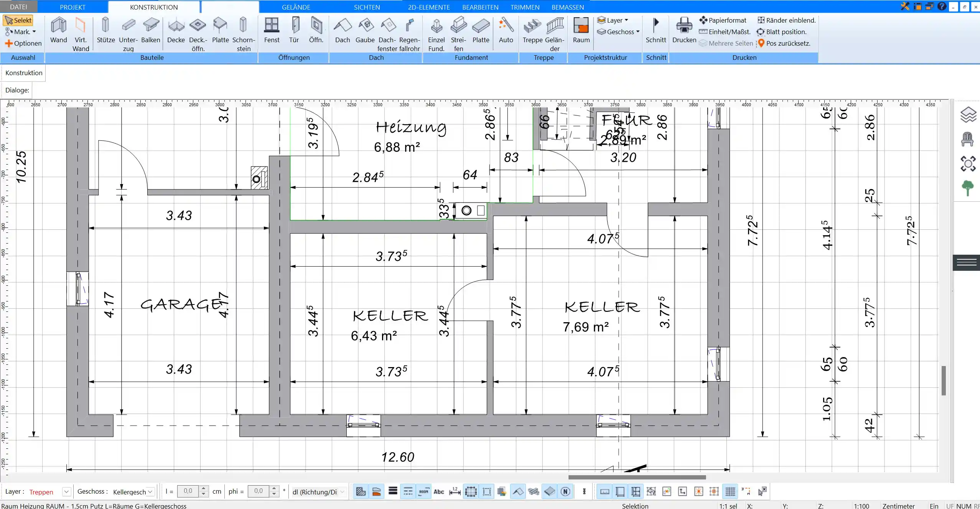
Task: Toggle the ruler display button
Action: click(x=604, y=491)
